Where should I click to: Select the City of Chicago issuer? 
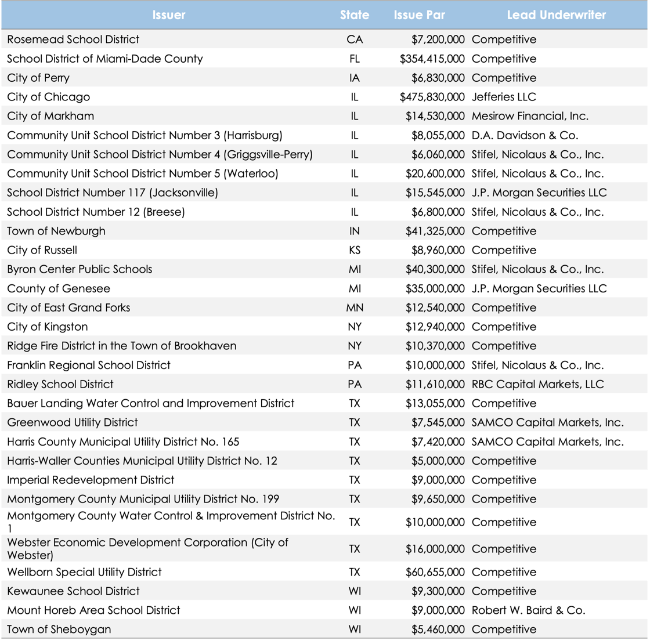pos(49,97)
